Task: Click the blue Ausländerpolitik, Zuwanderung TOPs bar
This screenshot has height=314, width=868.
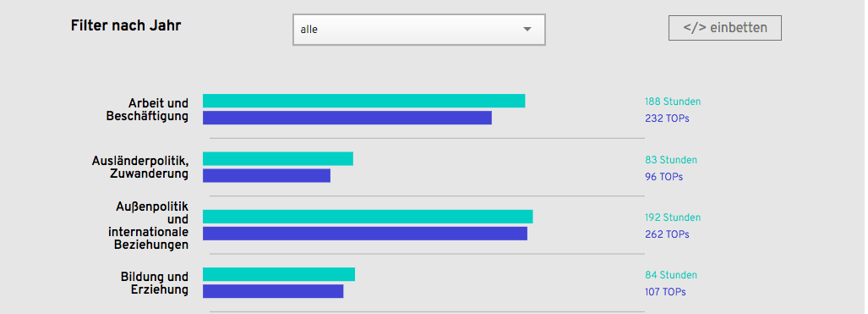Action: click(266, 175)
